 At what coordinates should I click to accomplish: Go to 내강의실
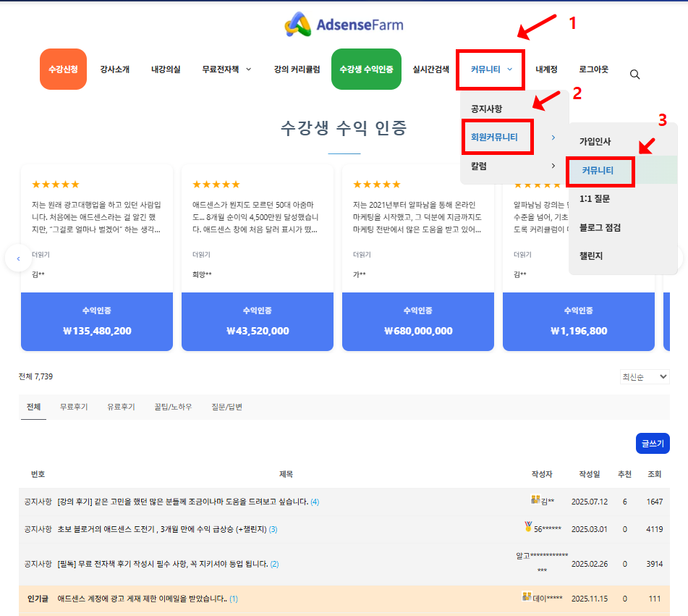click(166, 69)
